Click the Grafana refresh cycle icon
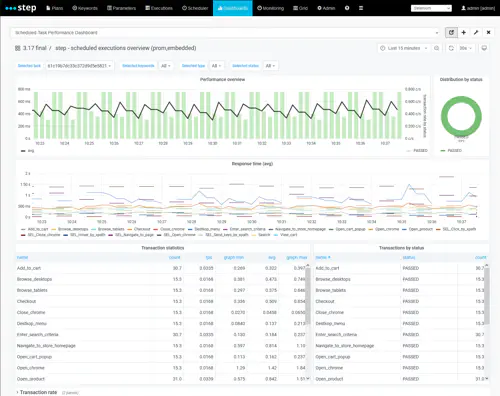Screen dimensions: 500x396 click(451, 48)
